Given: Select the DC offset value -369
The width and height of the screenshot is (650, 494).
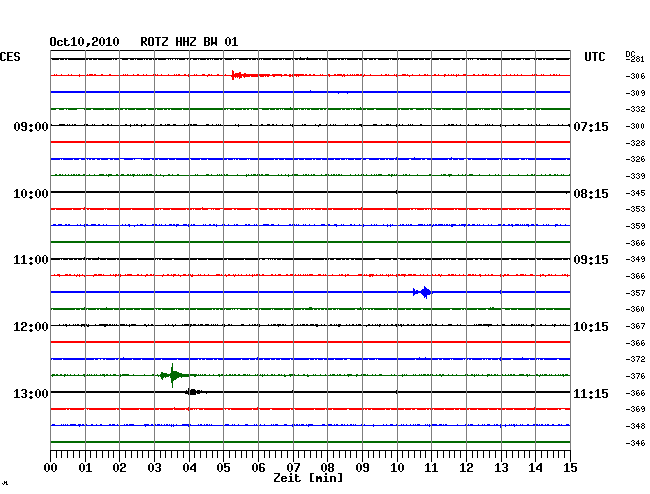Looking at the screenshot, I should (x=635, y=409).
